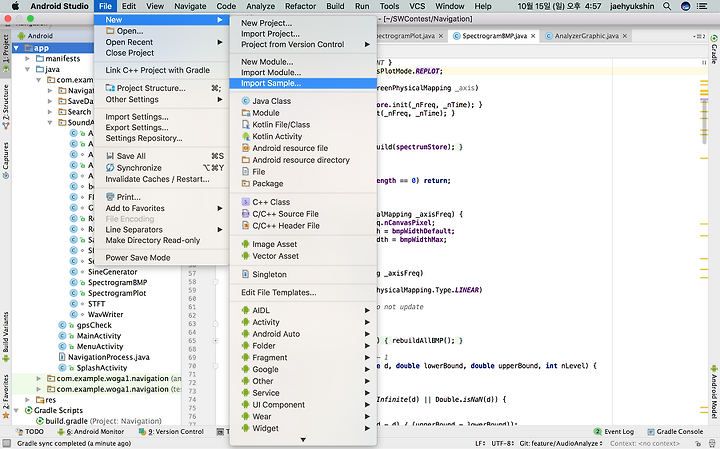Click the UTF-8 encoding status
The image size is (720, 449).
(x=502, y=443)
